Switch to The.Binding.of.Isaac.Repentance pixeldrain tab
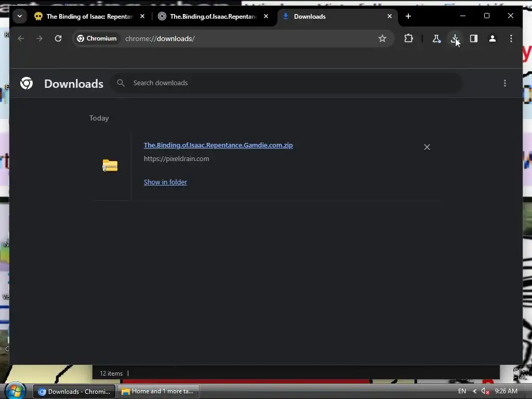 point(214,16)
